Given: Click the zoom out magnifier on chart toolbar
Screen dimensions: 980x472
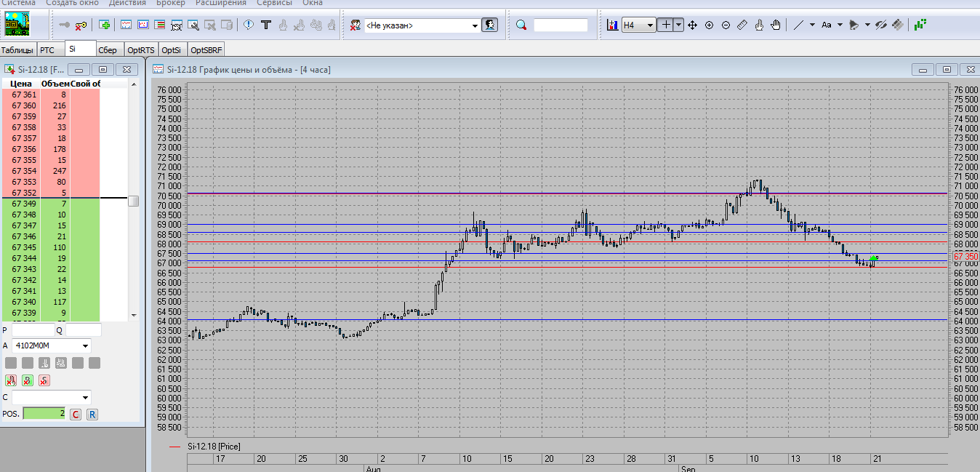Looking at the screenshot, I should 726,25.
